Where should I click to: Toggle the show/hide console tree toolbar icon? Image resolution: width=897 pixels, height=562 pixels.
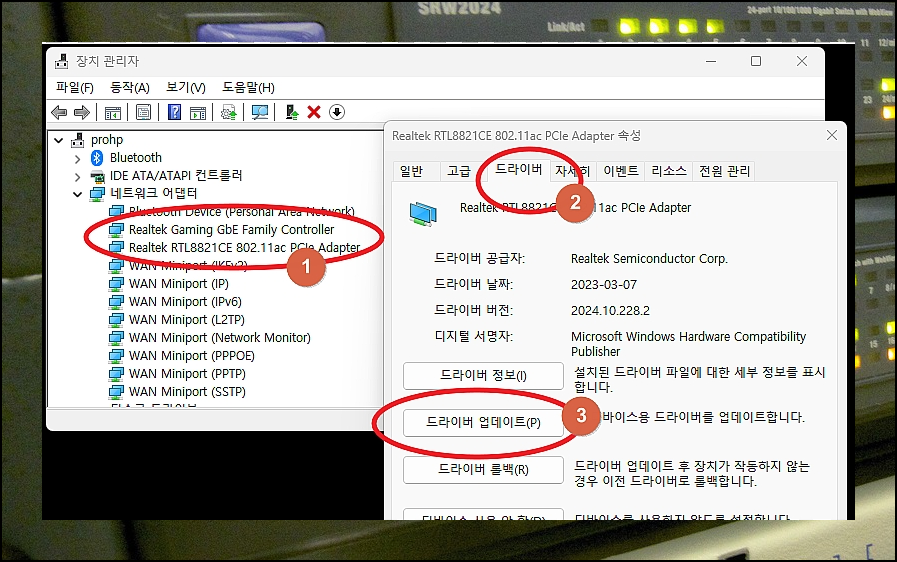113,112
